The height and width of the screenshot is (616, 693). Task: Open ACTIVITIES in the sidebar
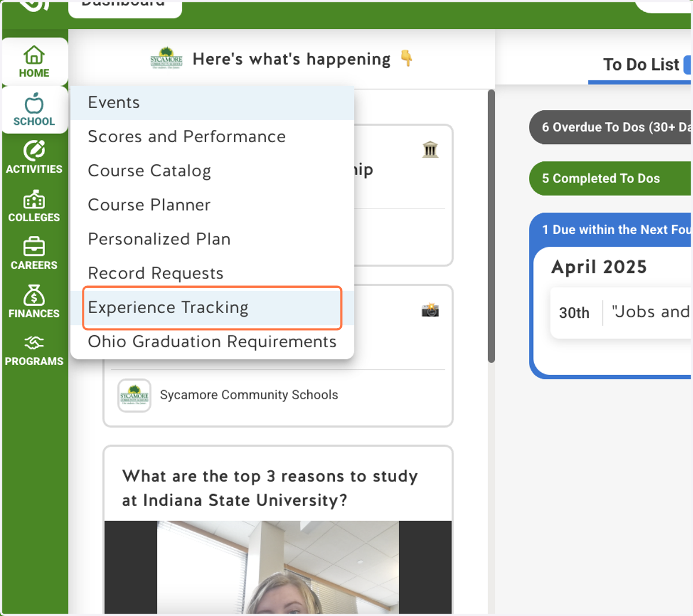point(35,157)
